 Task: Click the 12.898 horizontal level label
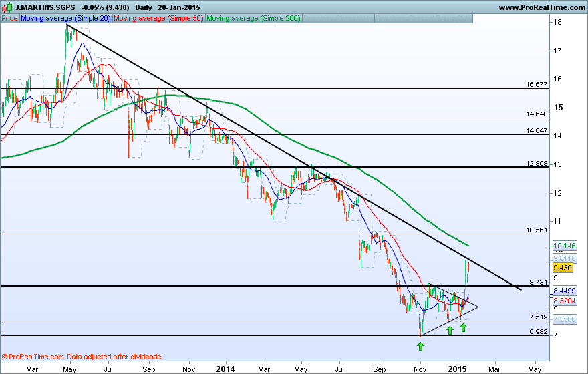[x=537, y=164]
